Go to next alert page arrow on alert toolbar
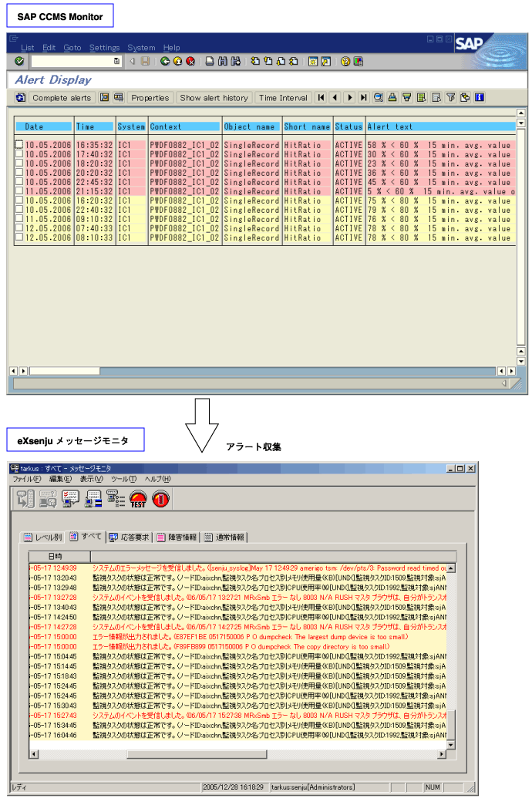 click(x=350, y=97)
